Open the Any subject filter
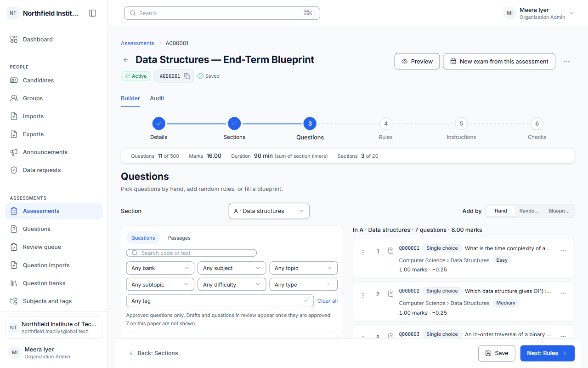The height and width of the screenshot is (368, 588). (x=232, y=268)
